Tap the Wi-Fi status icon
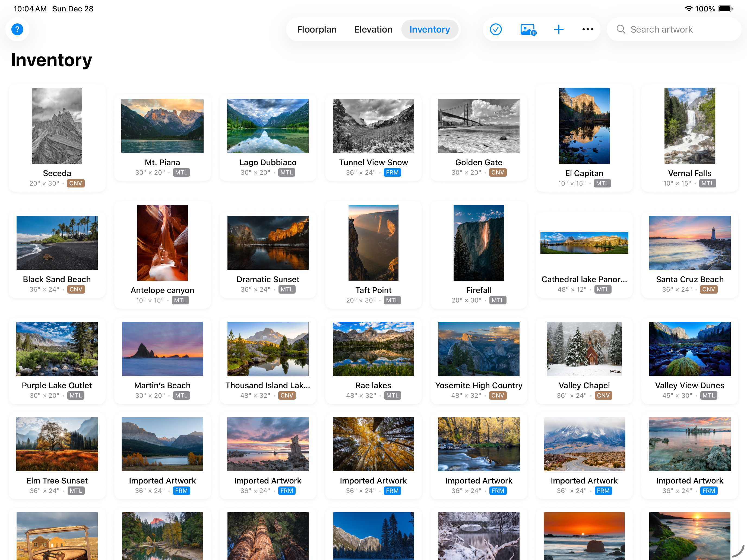The width and height of the screenshot is (747, 560). coord(688,9)
